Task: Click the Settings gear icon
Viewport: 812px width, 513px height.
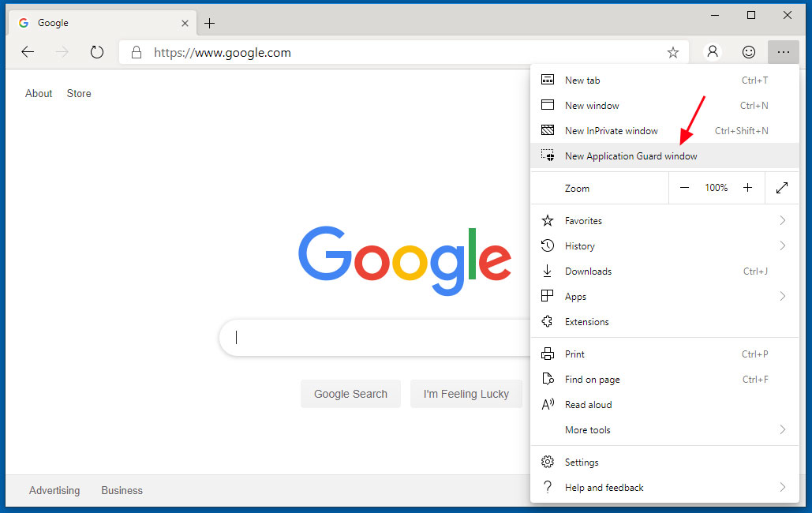Action: pyautogui.click(x=548, y=462)
